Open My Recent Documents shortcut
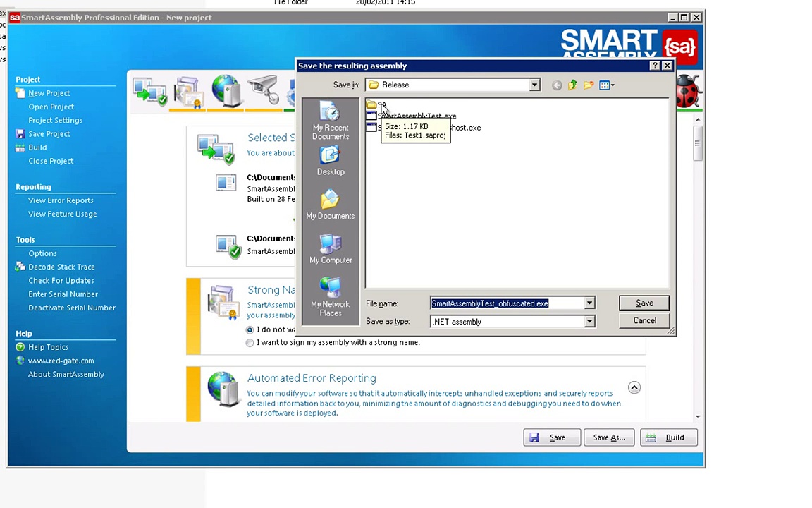Viewport: 812px width, 508px height. point(330,121)
